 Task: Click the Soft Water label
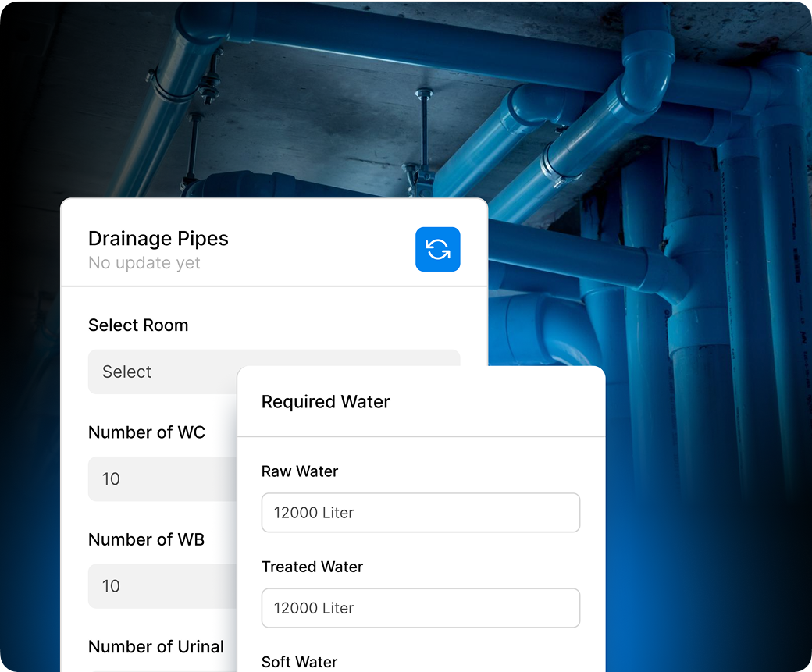tap(299, 662)
